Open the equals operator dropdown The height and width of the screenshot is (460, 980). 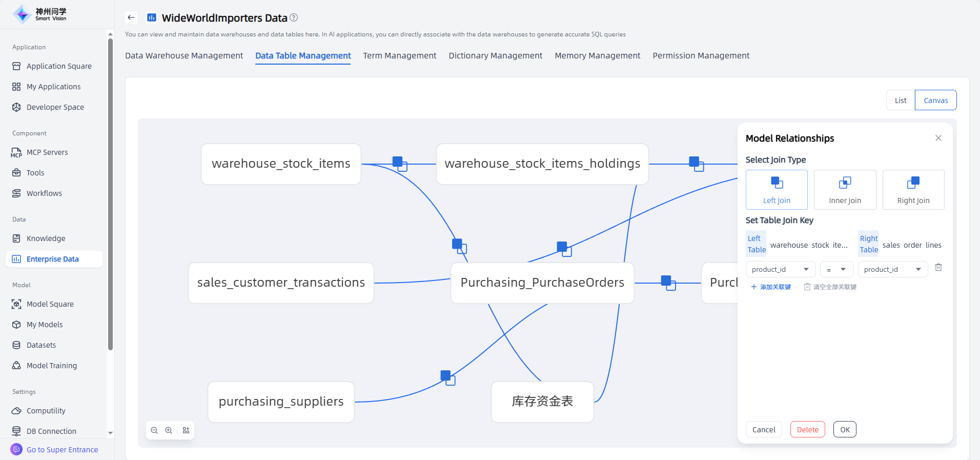[836, 269]
